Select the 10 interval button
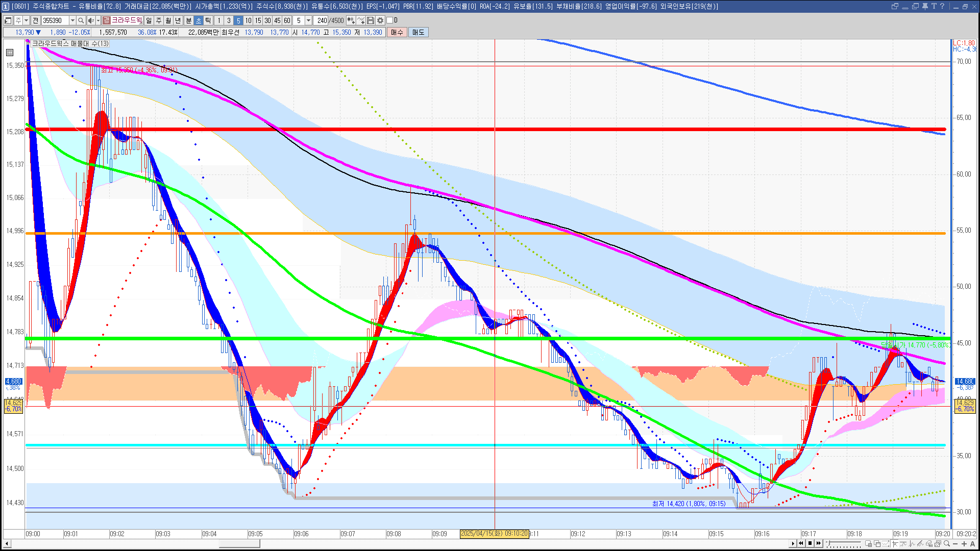 coord(248,20)
